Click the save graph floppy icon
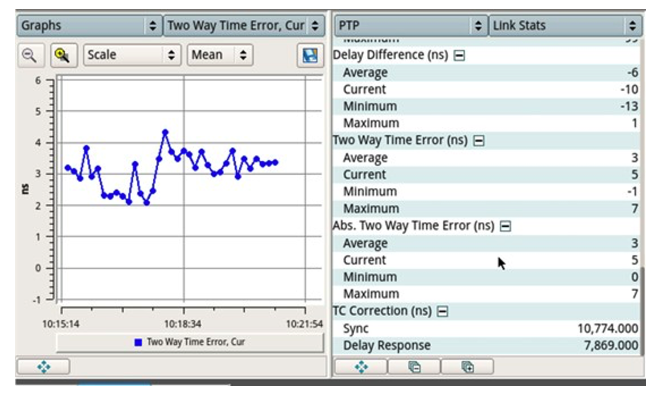Viewport: 661px width, 399px height. pos(310,55)
